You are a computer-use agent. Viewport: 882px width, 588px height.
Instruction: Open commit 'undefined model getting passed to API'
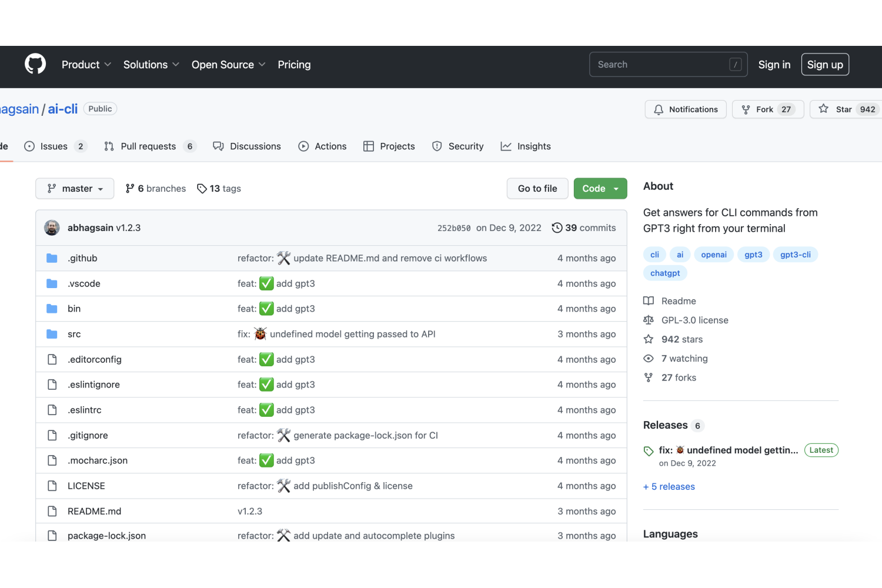[x=353, y=334]
